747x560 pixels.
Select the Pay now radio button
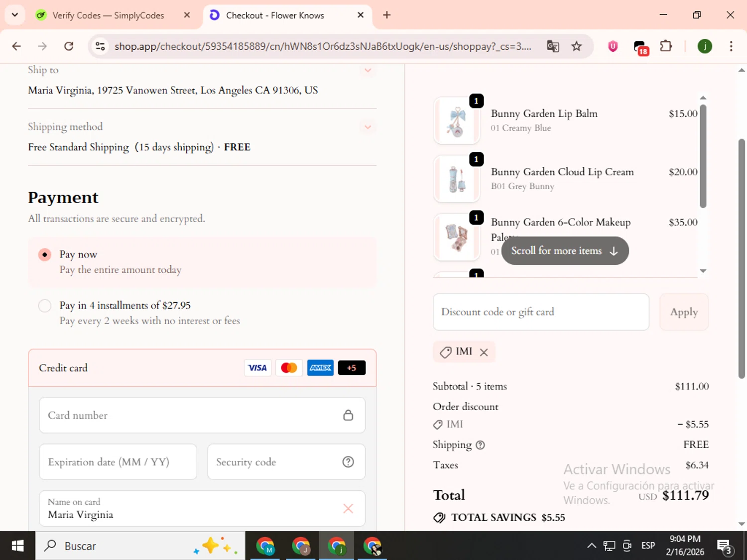(45, 254)
